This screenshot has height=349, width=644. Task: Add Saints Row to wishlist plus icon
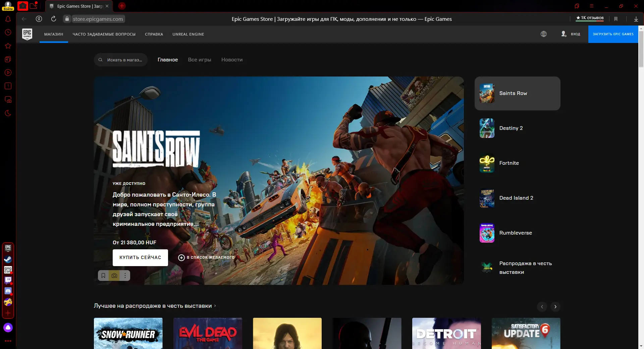coord(181,257)
